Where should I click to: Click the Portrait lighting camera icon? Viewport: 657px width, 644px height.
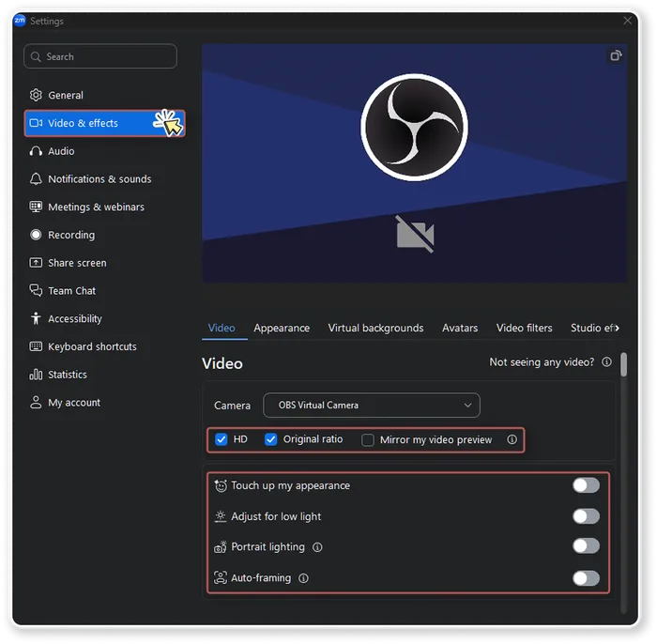click(x=221, y=546)
